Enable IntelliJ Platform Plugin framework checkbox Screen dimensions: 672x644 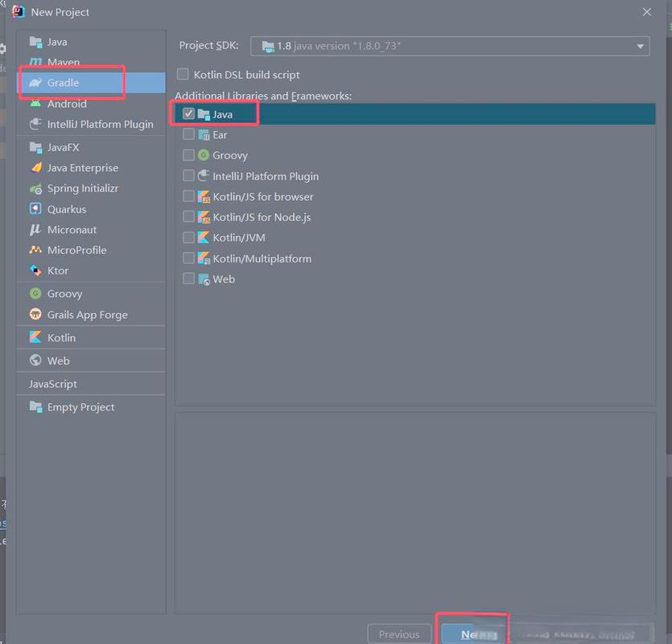point(188,175)
